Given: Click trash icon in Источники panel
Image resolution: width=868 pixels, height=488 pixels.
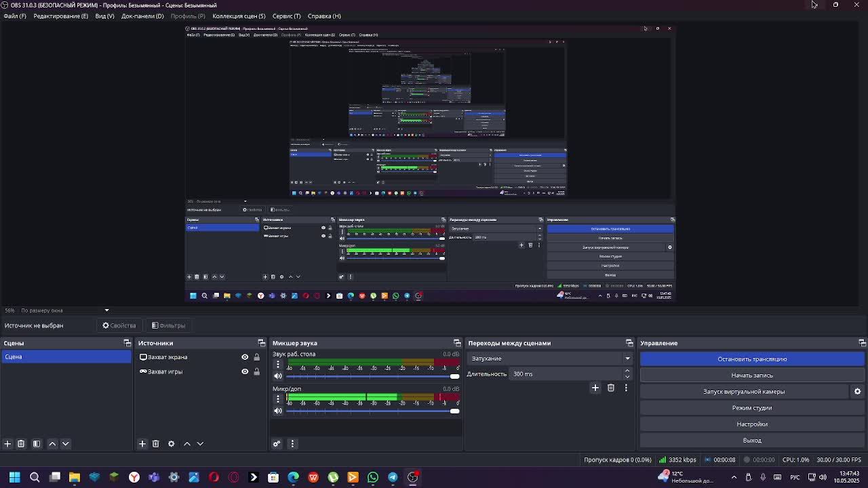Looking at the screenshot, I should point(155,444).
